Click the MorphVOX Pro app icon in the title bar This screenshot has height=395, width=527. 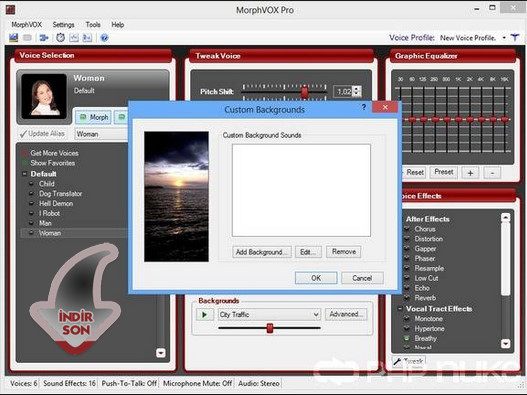click(x=10, y=9)
